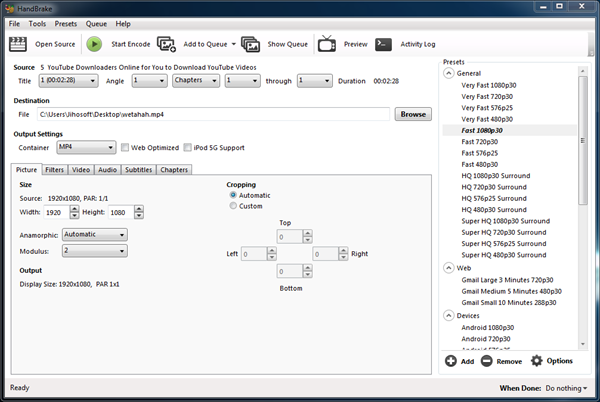Expand the Anamorphic Automatic dropdown
This screenshot has height=402, width=600.
[x=94, y=234]
